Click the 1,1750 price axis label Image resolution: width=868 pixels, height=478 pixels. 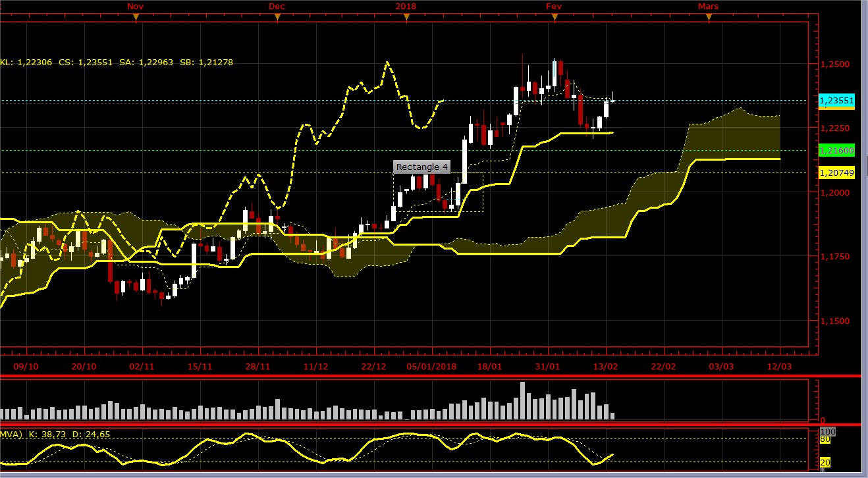pos(835,257)
